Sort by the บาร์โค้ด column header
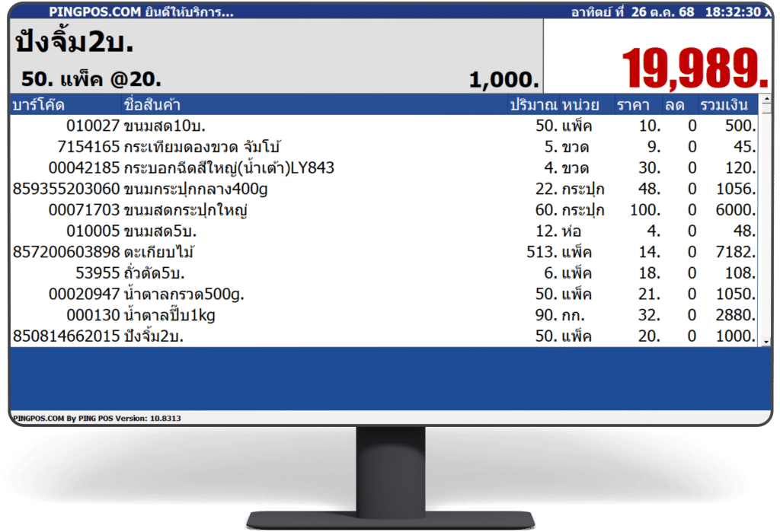 pyautogui.click(x=38, y=105)
